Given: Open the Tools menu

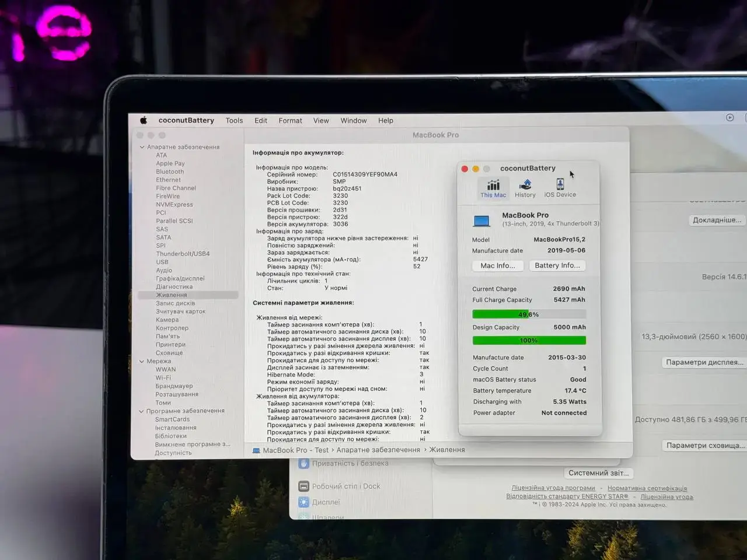Looking at the screenshot, I should coord(234,121).
